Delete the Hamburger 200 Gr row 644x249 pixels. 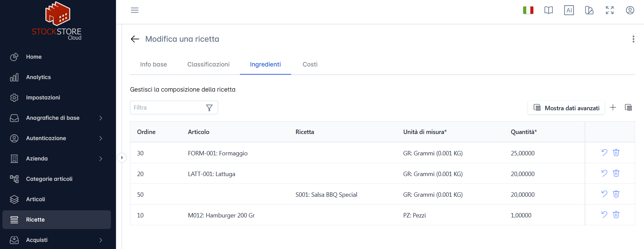pyautogui.click(x=616, y=215)
